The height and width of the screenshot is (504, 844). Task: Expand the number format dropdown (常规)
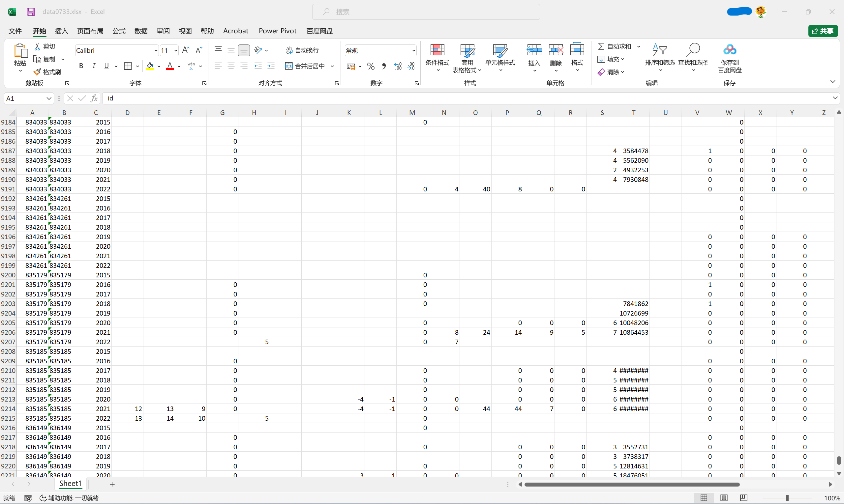[413, 51]
